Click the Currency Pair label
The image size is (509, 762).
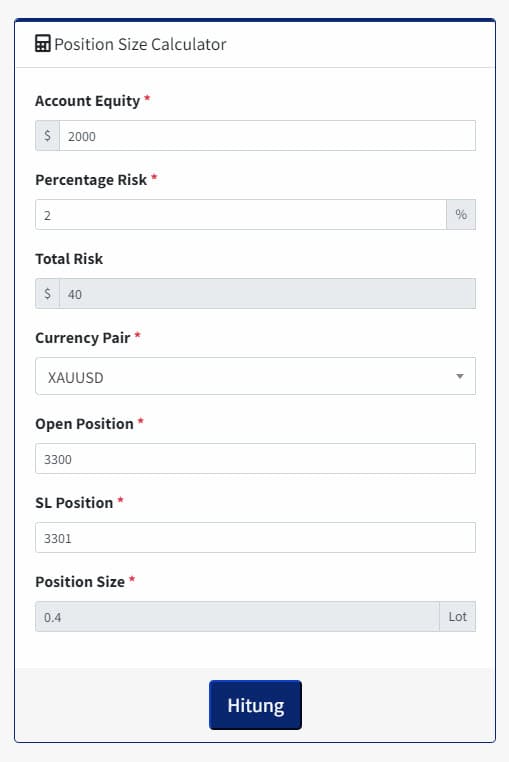point(83,338)
